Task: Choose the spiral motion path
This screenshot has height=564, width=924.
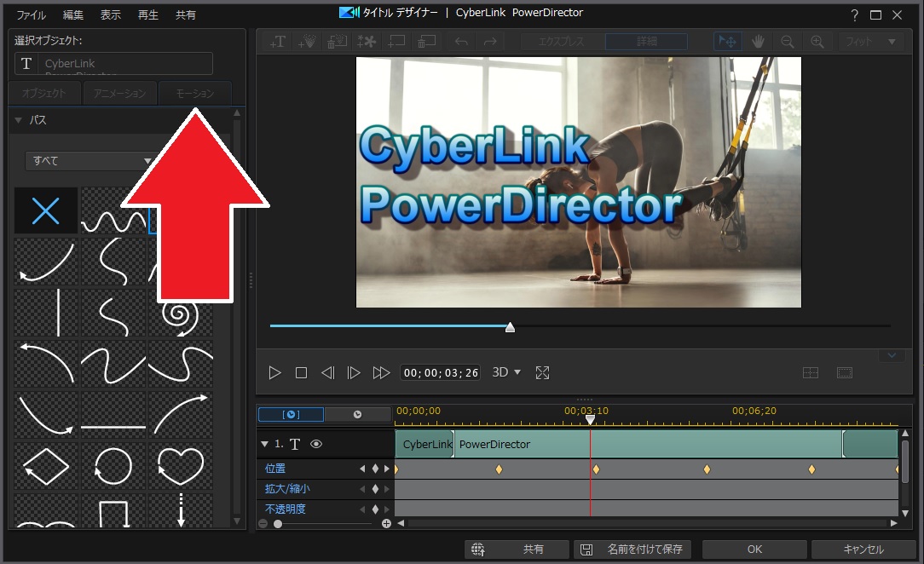Action: point(181,315)
